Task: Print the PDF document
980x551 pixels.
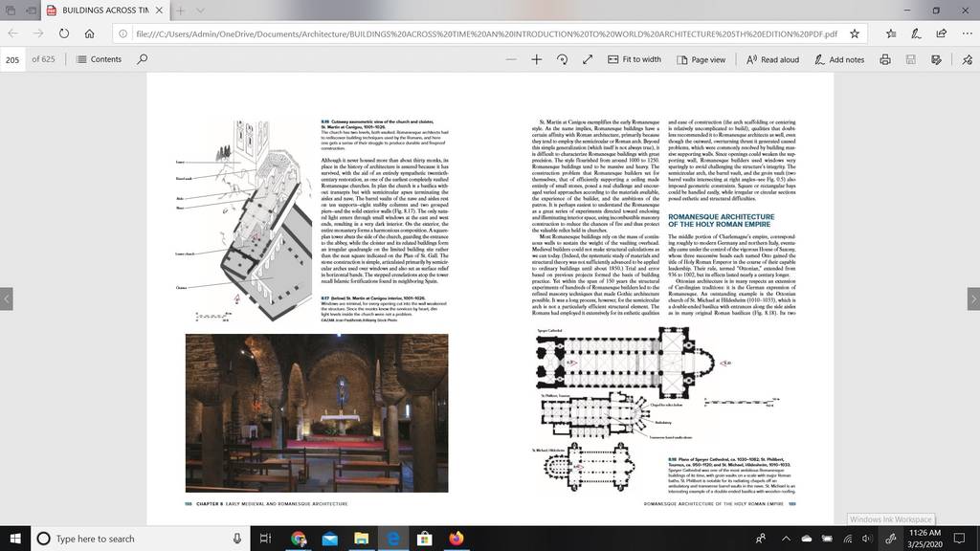Action: (885, 59)
